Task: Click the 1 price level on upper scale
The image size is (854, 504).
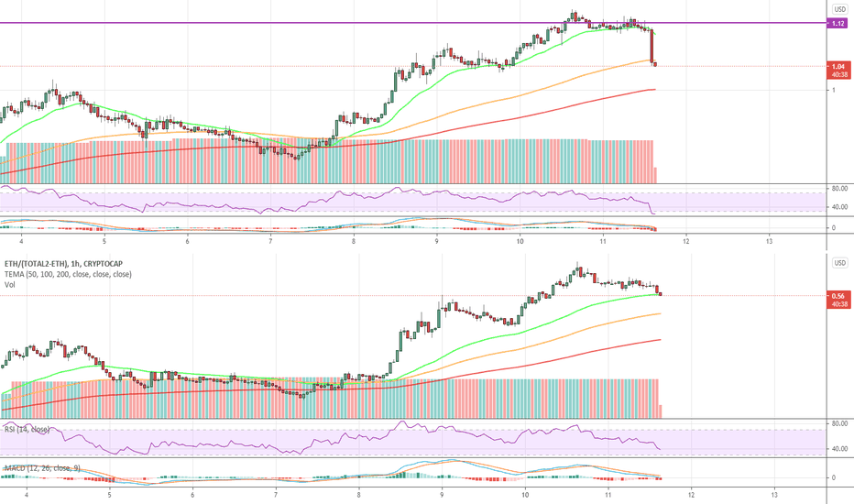Action: pyautogui.click(x=834, y=91)
